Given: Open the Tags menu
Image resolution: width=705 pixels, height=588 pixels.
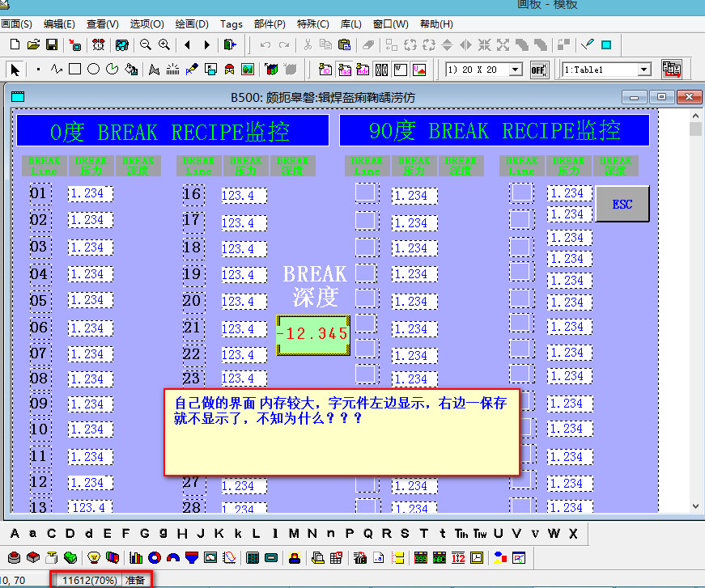Looking at the screenshot, I should click(231, 24).
